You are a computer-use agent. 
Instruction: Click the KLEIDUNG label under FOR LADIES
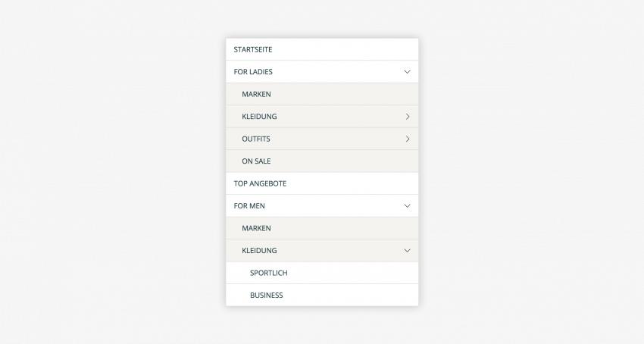click(x=259, y=117)
